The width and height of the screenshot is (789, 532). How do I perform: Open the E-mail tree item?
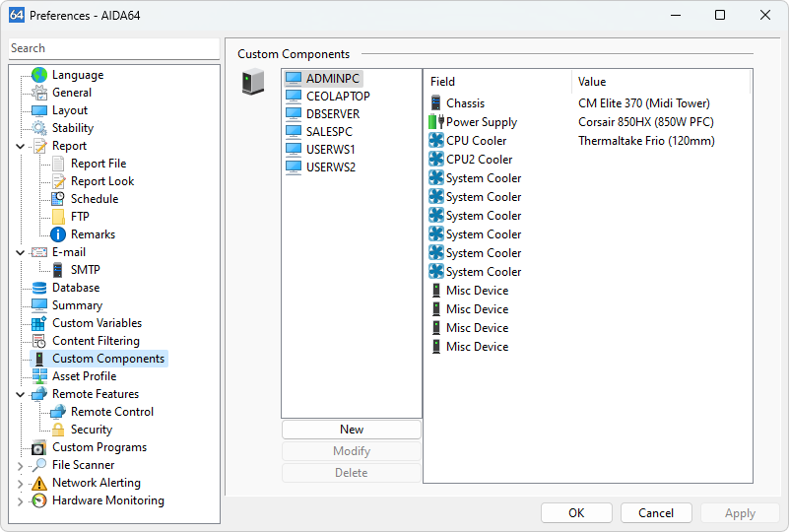point(68,252)
